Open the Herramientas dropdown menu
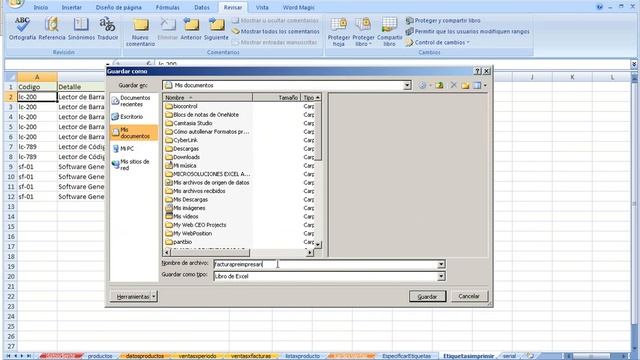Viewport: 640px width, 360px height. click(133, 297)
